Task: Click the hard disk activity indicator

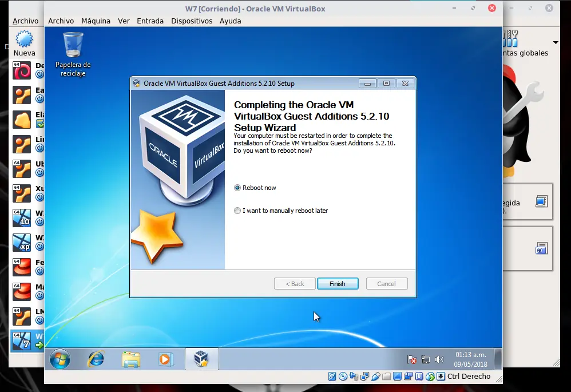Action: coord(332,377)
